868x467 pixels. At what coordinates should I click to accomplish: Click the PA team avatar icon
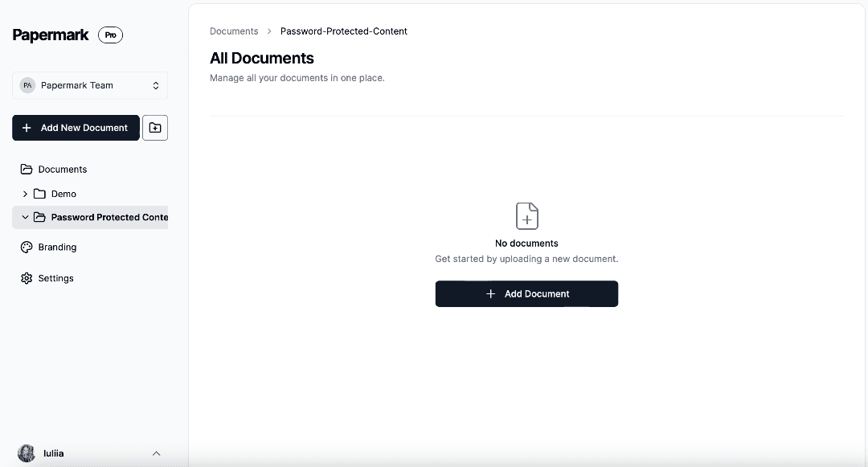(x=27, y=85)
